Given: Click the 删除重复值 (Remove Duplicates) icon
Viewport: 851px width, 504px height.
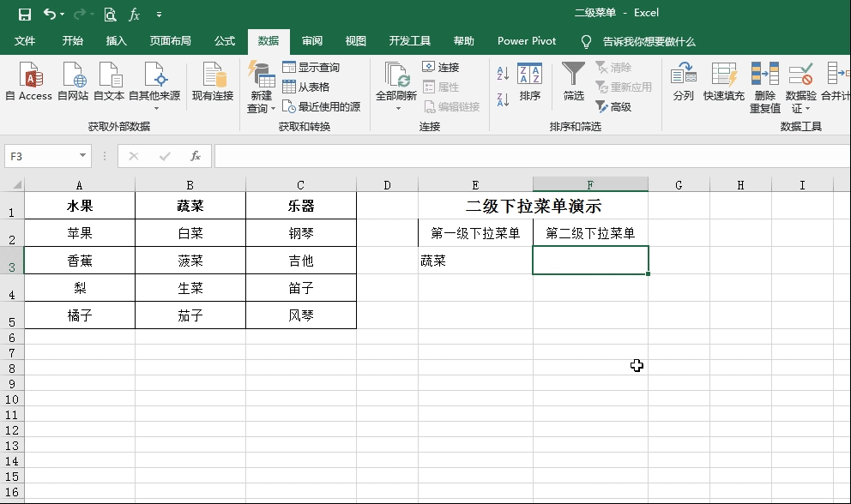Looking at the screenshot, I should [x=763, y=81].
